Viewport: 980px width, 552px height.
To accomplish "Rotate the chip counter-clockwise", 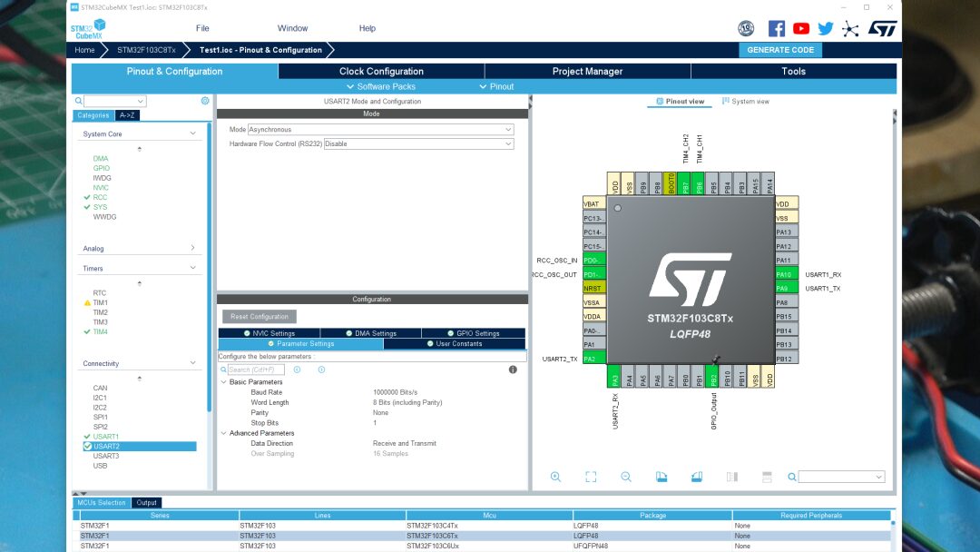I will (x=697, y=477).
